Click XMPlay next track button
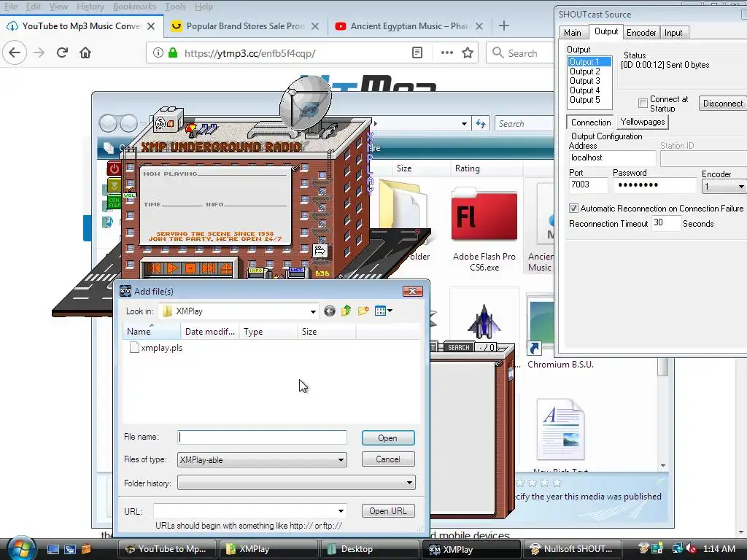The height and width of the screenshot is (560, 747). point(208,268)
